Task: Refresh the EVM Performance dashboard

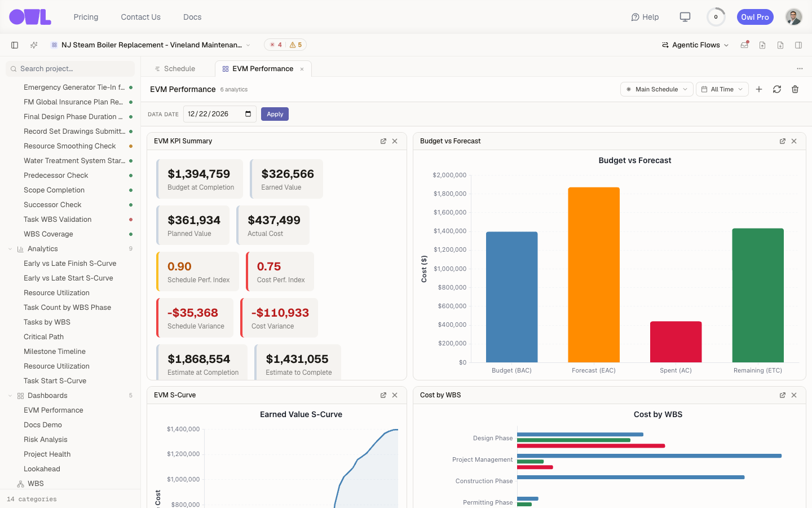Action: pyautogui.click(x=777, y=89)
